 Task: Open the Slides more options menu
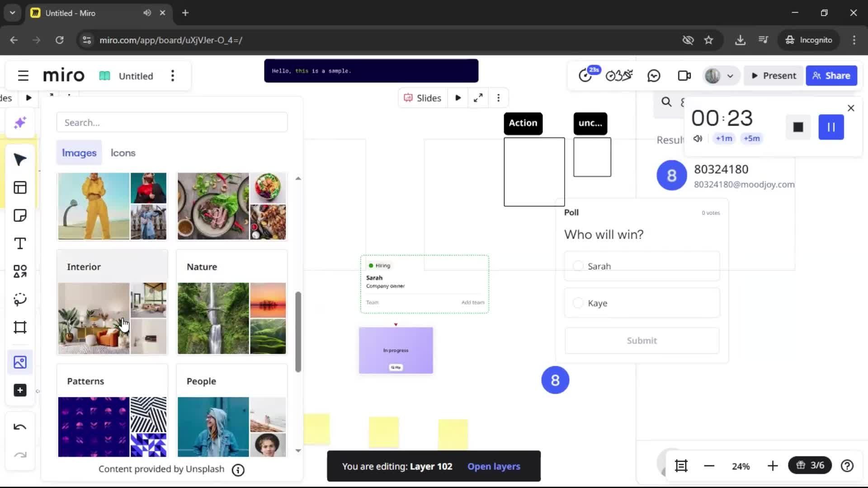pyautogui.click(x=498, y=98)
